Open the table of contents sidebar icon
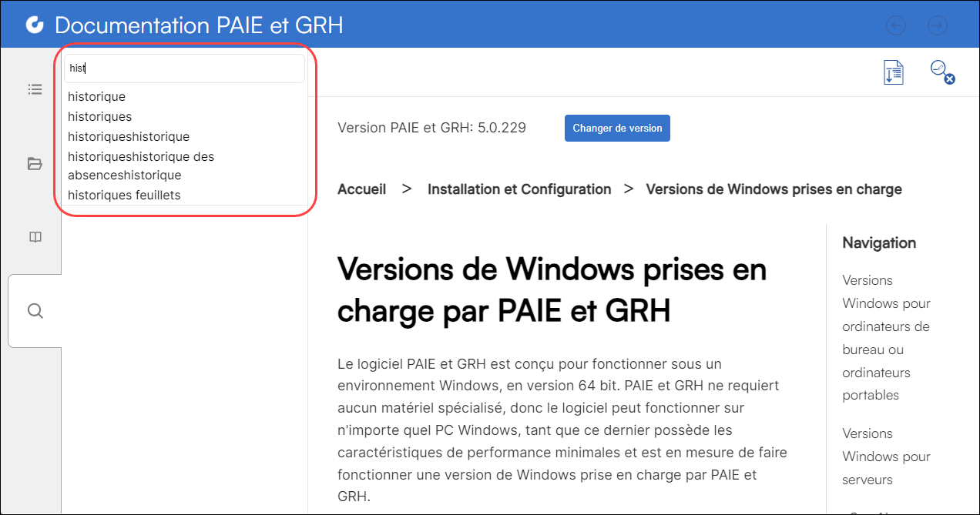The width and height of the screenshot is (980, 515). click(x=35, y=89)
